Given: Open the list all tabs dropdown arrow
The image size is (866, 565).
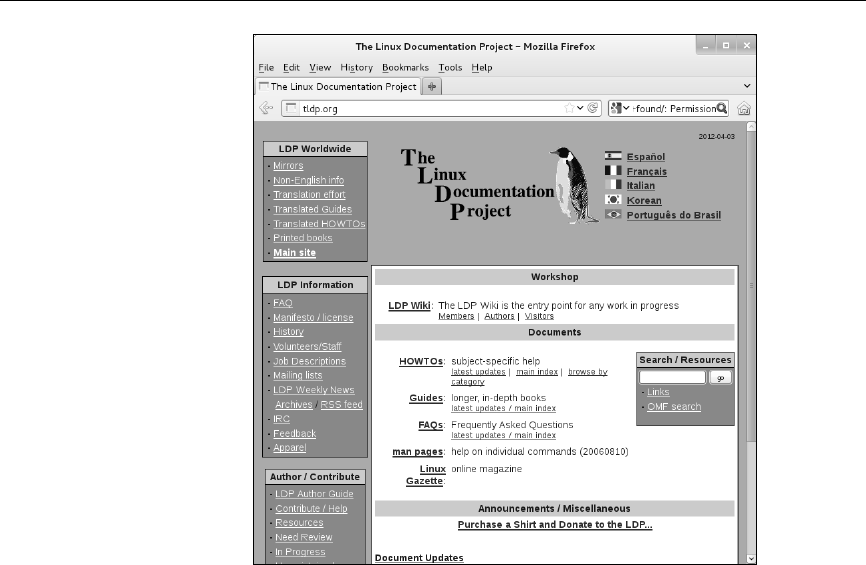Looking at the screenshot, I should coord(747,86).
